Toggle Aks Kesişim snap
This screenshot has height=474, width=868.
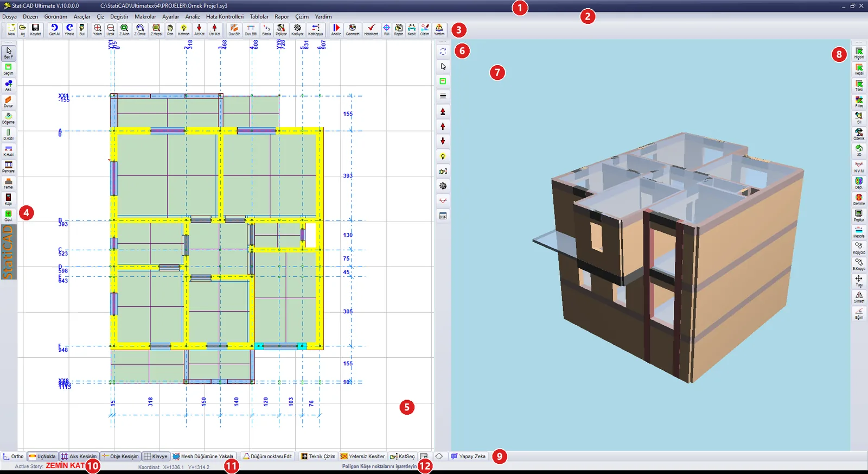pos(79,457)
